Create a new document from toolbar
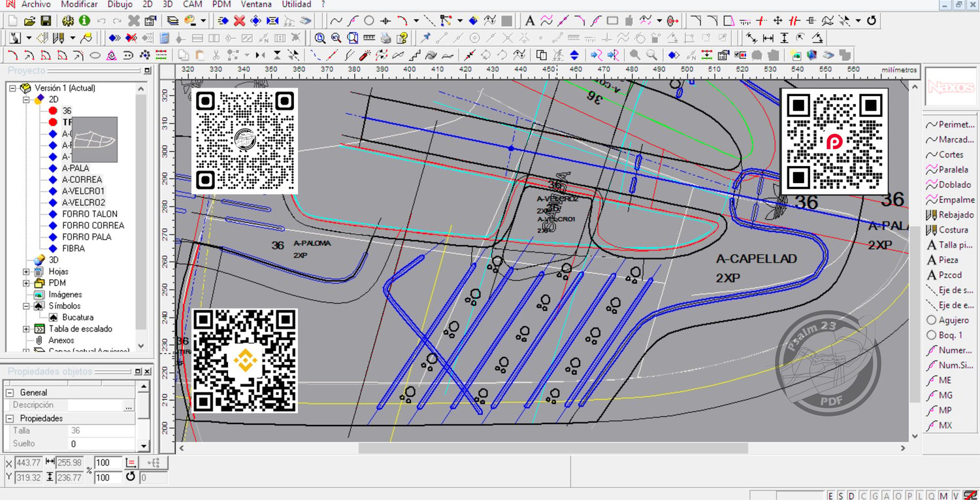The width and height of the screenshot is (980, 500). click(x=13, y=21)
